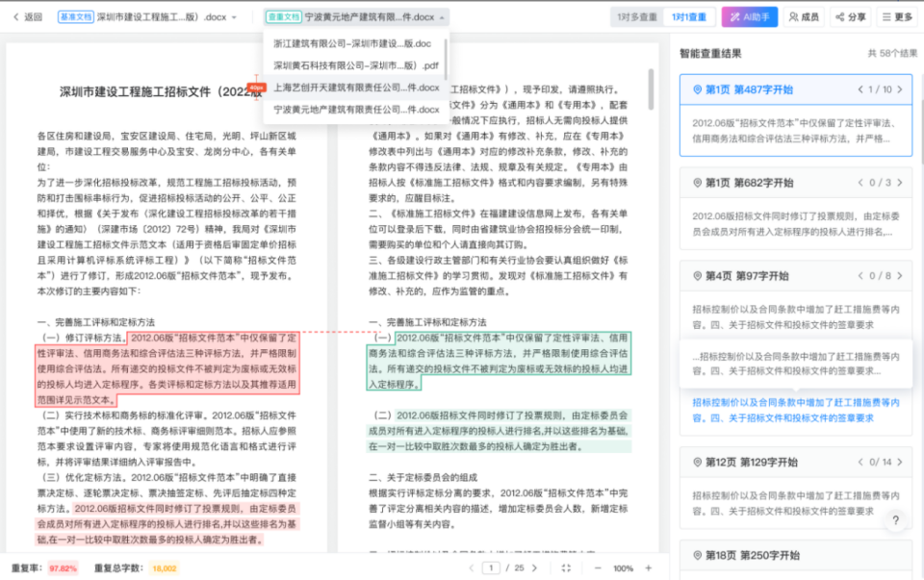This screenshot has width=924, height=580.
Task: Click heading 二、关于定标委员会的组成
Action: 423,477
